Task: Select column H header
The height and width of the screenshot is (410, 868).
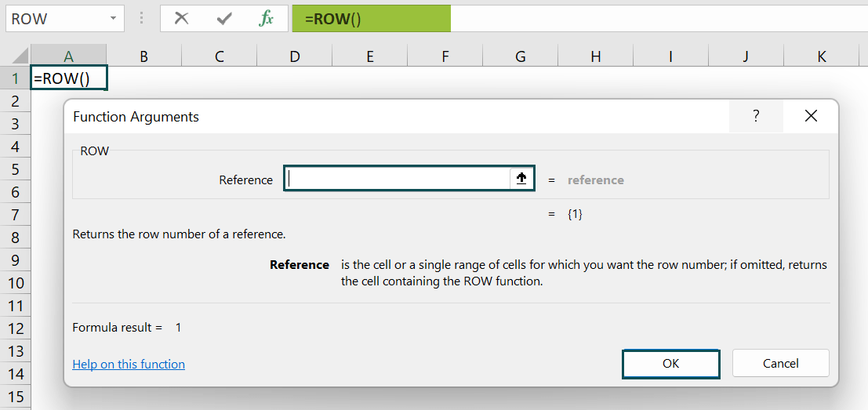Action: (x=596, y=56)
